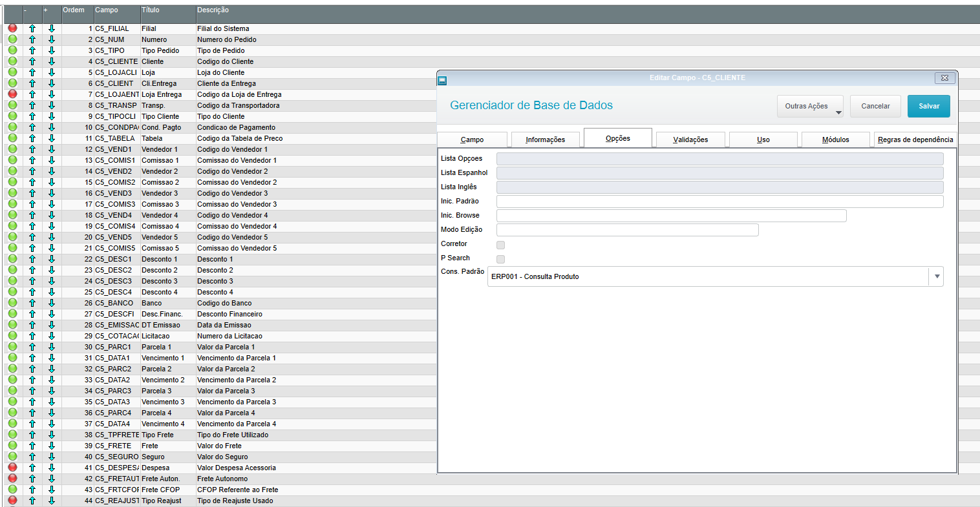Move C5_COMIS3 row up

(32, 204)
